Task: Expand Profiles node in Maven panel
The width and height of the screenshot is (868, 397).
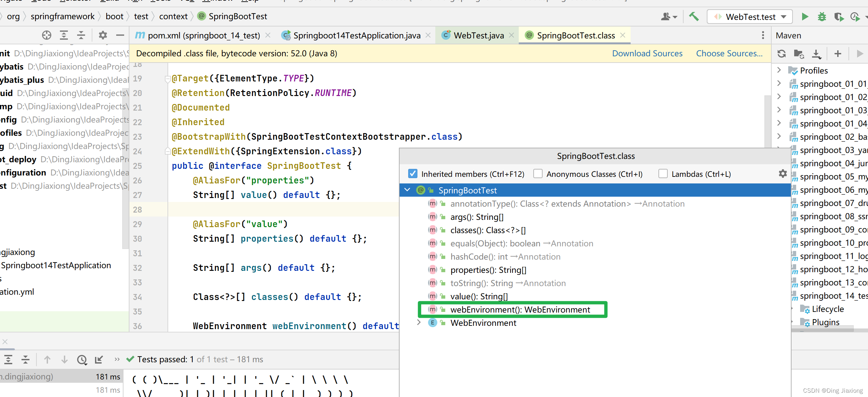Action: (x=779, y=70)
